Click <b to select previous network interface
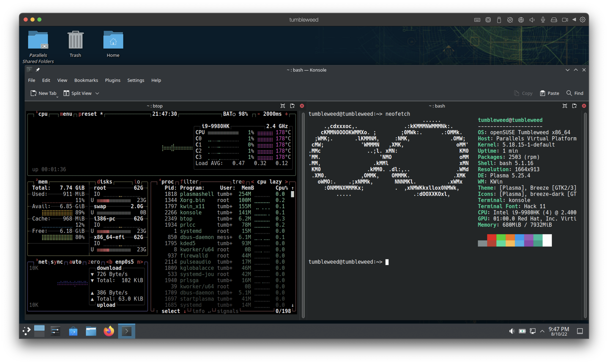Screen dimensions: 608x364 109,262
